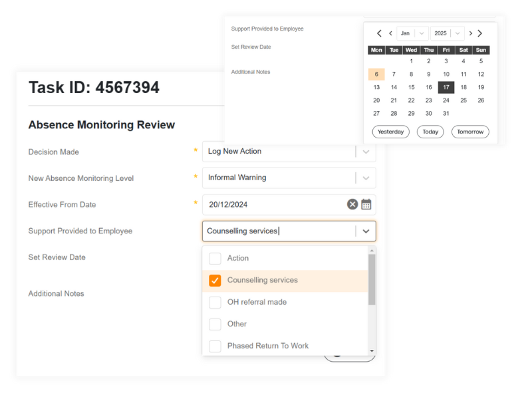The width and height of the screenshot is (532, 399).
Task: Go to previous month in calendar
Action: tap(390, 33)
